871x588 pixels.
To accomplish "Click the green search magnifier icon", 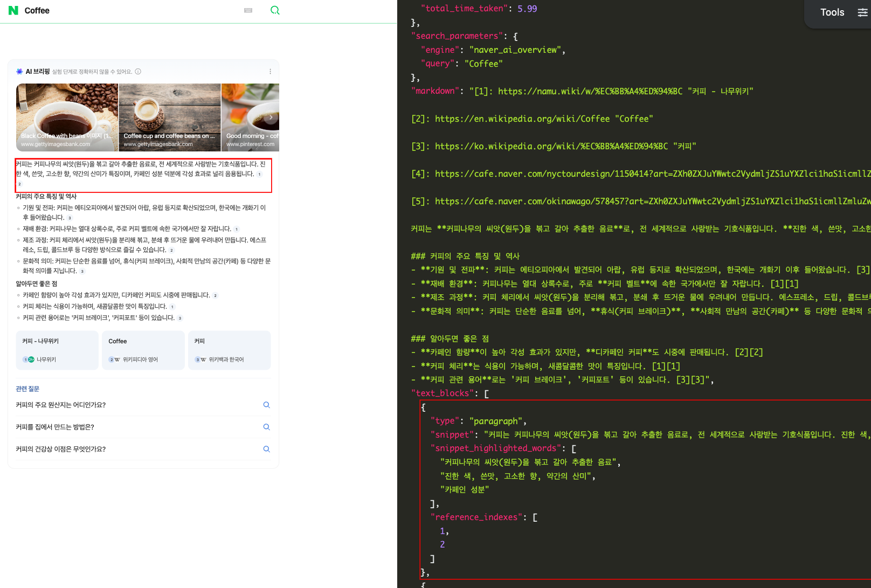I will (x=275, y=10).
